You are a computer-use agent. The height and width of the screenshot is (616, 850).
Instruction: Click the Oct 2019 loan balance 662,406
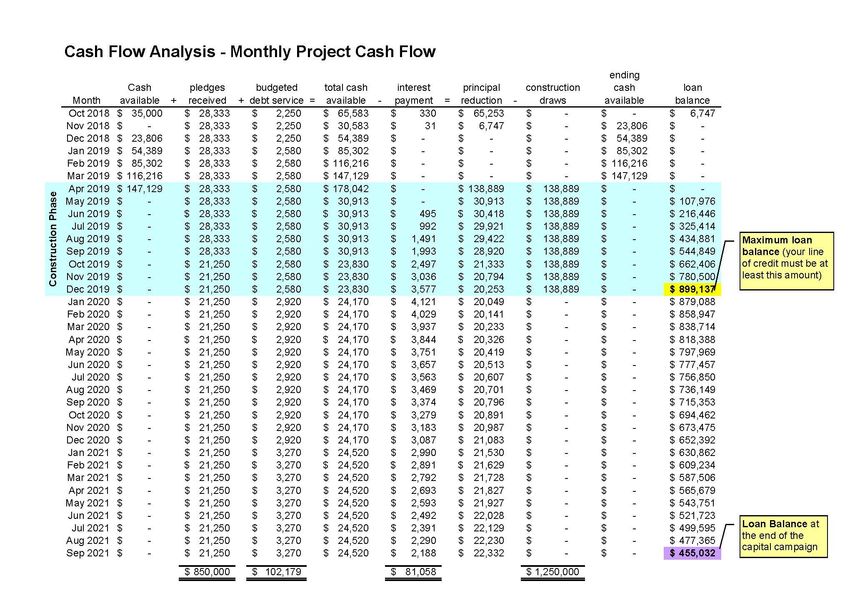697,264
